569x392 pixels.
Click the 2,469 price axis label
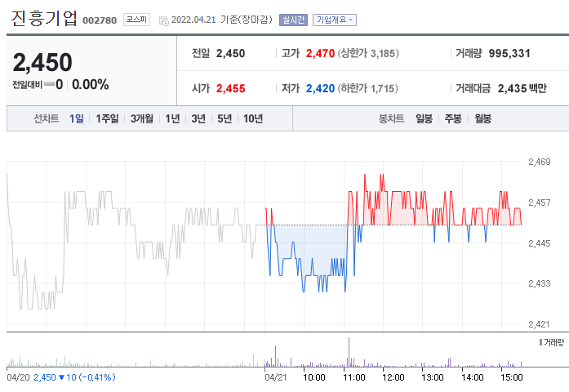point(540,162)
